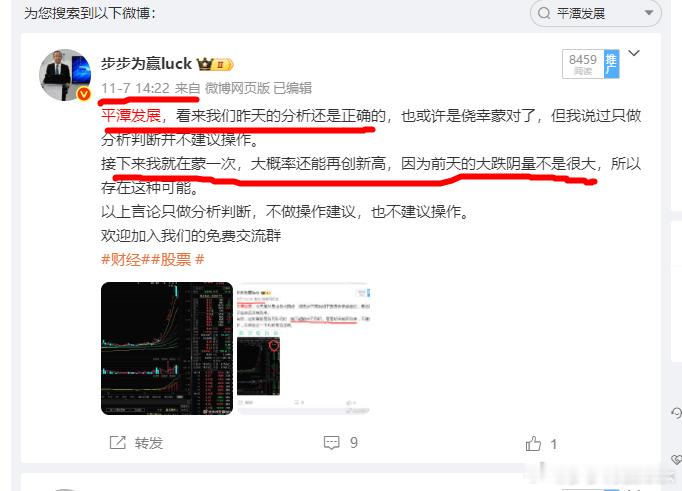682x491 pixels.
Task: Click the 转发 repost icon
Action: [x=117, y=443]
